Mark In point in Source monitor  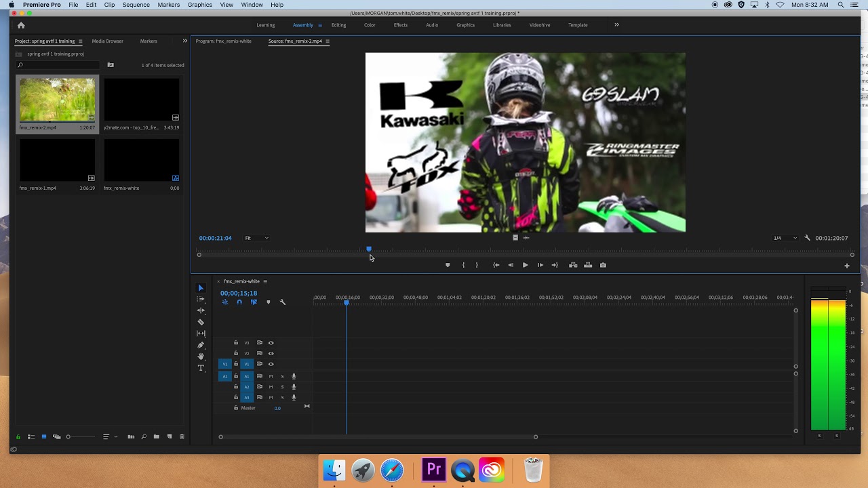coord(463,265)
